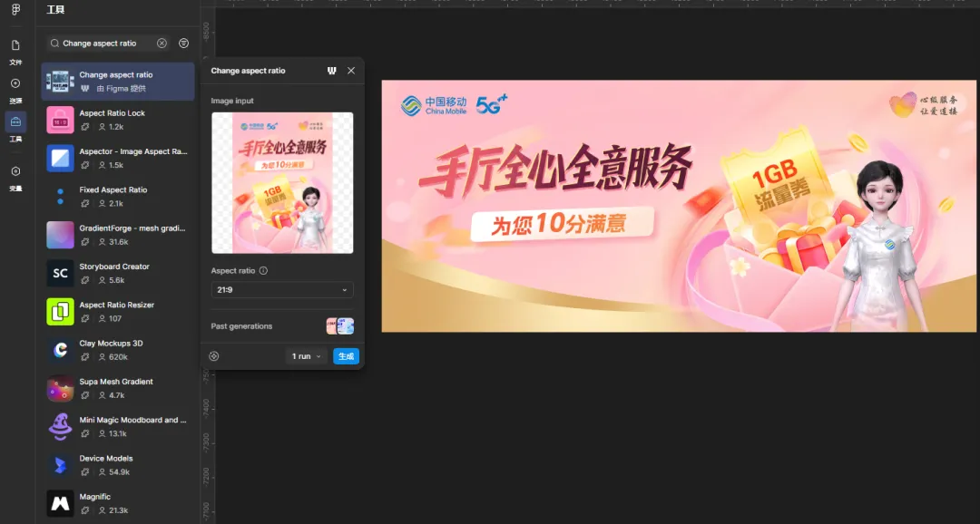The height and width of the screenshot is (524, 980).
Task: Show Aspect ratio info tooltip icon
Action: 263,270
